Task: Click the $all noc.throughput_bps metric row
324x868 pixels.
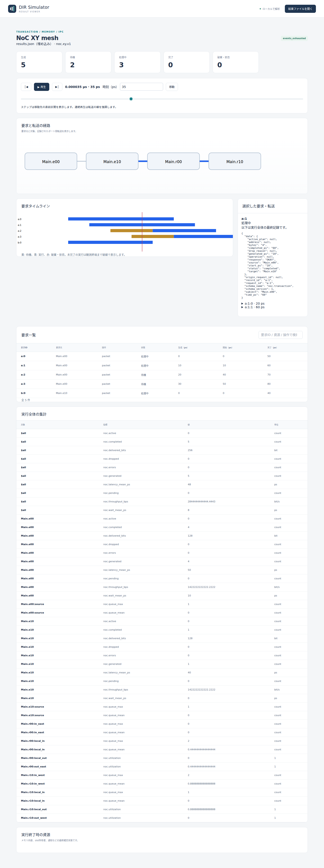Action: (x=162, y=501)
